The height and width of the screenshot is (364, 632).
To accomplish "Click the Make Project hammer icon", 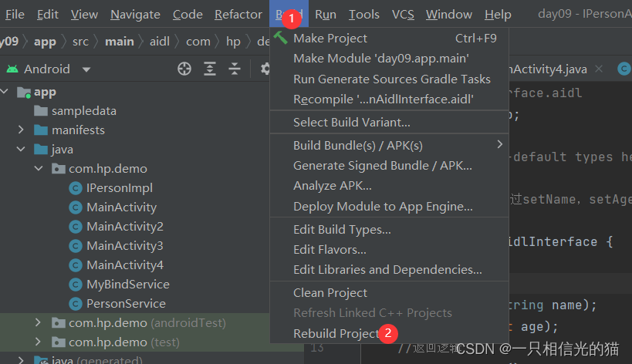I will [x=281, y=38].
